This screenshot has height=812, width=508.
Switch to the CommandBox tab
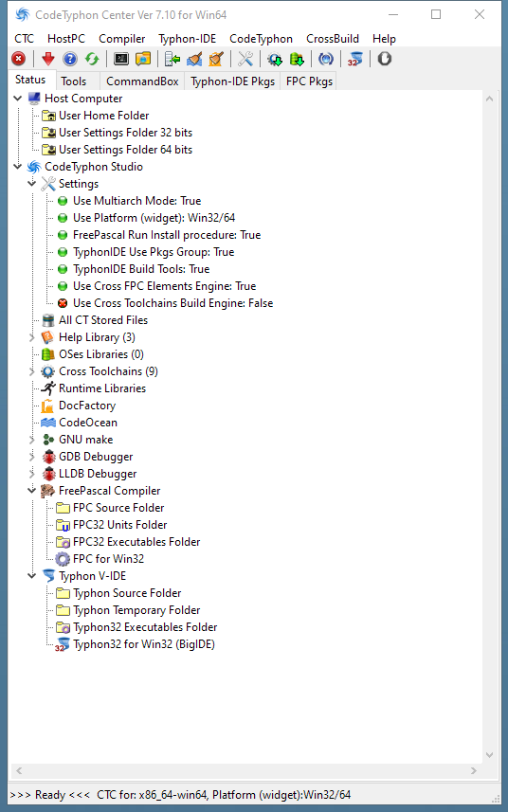tap(142, 81)
